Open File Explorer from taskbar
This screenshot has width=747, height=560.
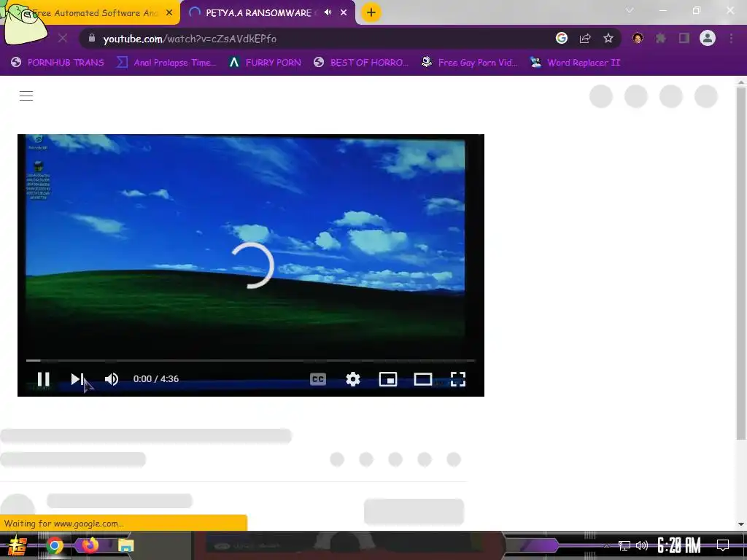(x=125, y=545)
